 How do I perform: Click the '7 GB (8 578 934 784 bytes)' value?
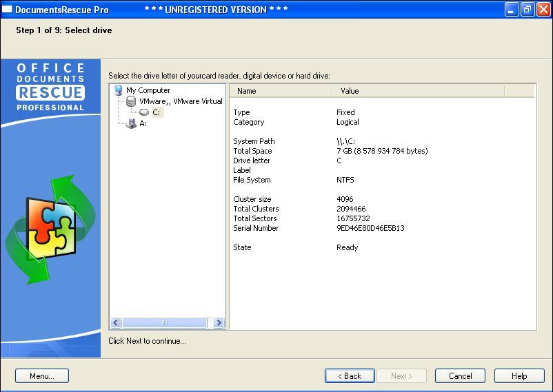tap(382, 151)
